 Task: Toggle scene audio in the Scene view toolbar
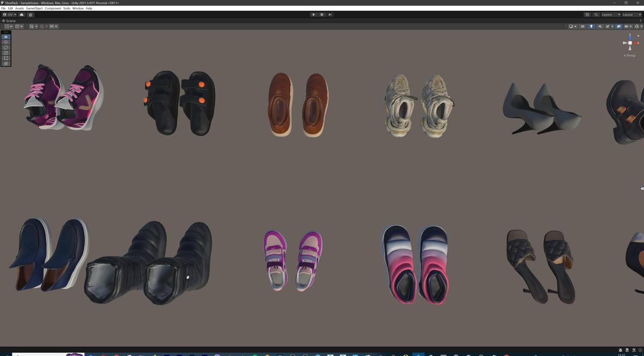click(x=600, y=26)
